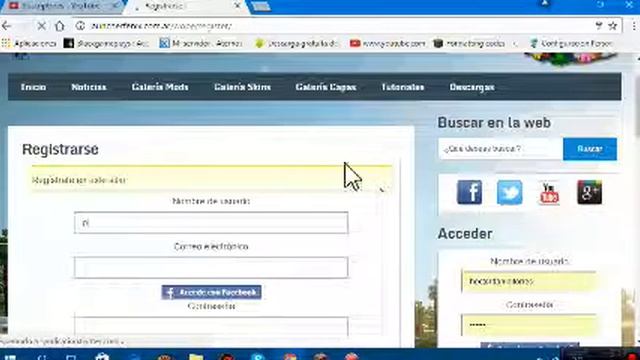Open the Aplicaciones apps bookmark

point(29,43)
